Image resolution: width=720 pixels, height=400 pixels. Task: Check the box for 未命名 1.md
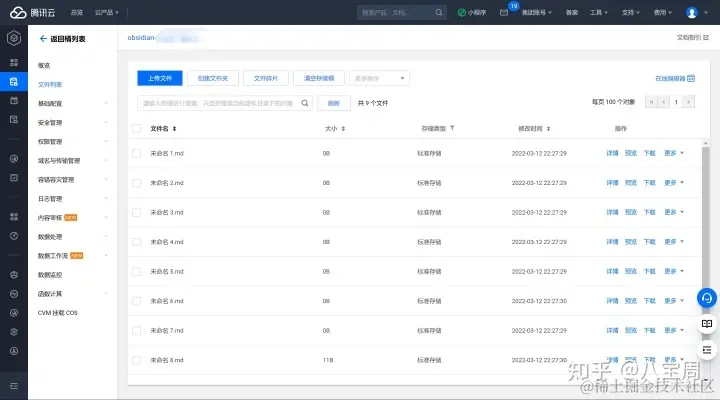click(136, 153)
